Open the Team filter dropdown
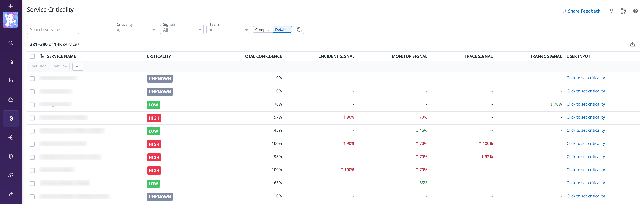This screenshot has width=644, height=204. pos(228,30)
